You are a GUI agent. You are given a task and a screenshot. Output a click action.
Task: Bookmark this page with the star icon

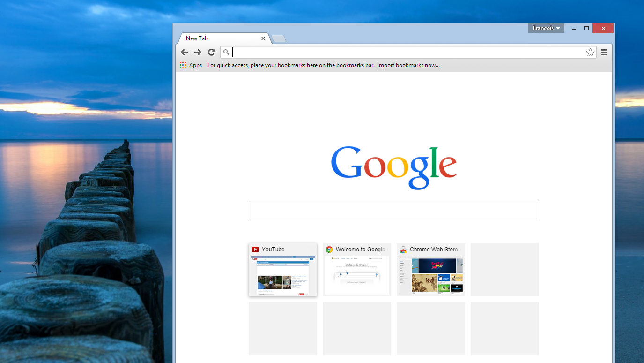[x=590, y=53]
